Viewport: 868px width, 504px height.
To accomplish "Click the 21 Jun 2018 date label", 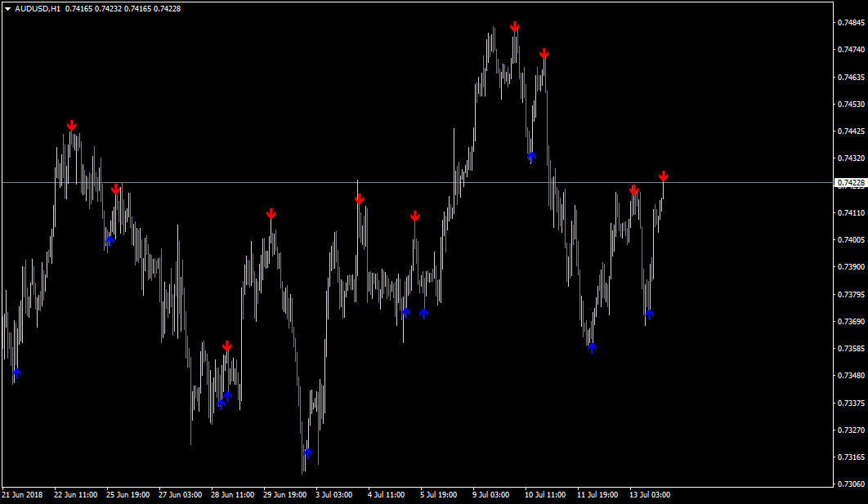I will 23,494.
